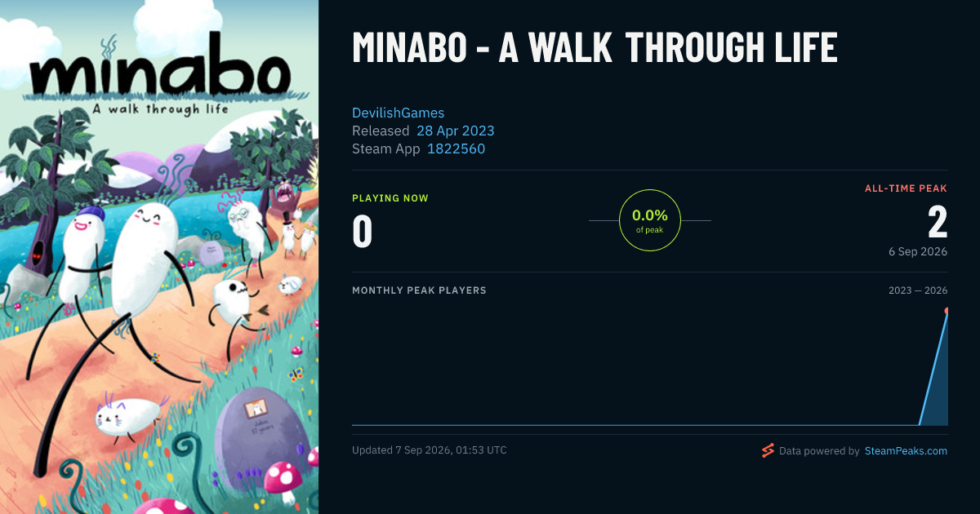The height and width of the screenshot is (514, 980).
Task: Click the All-Time Peak value 2
Action: tap(938, 221)
